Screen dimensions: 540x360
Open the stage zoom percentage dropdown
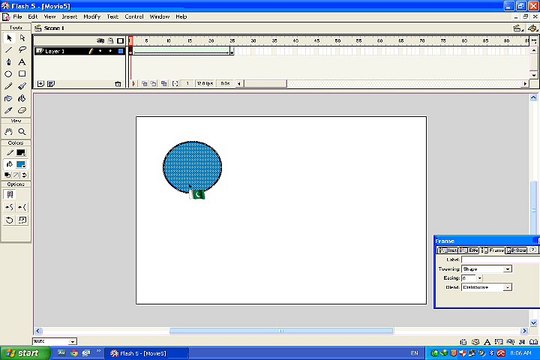pyautogui.click(x=72, y=341)
